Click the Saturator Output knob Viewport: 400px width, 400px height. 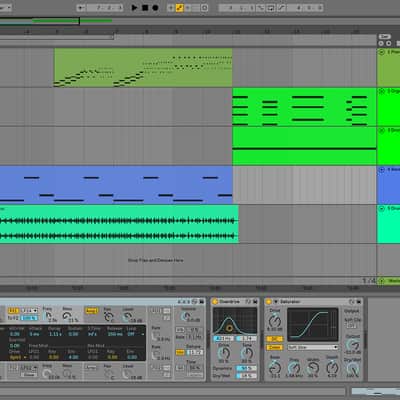[x=353, y=345]
